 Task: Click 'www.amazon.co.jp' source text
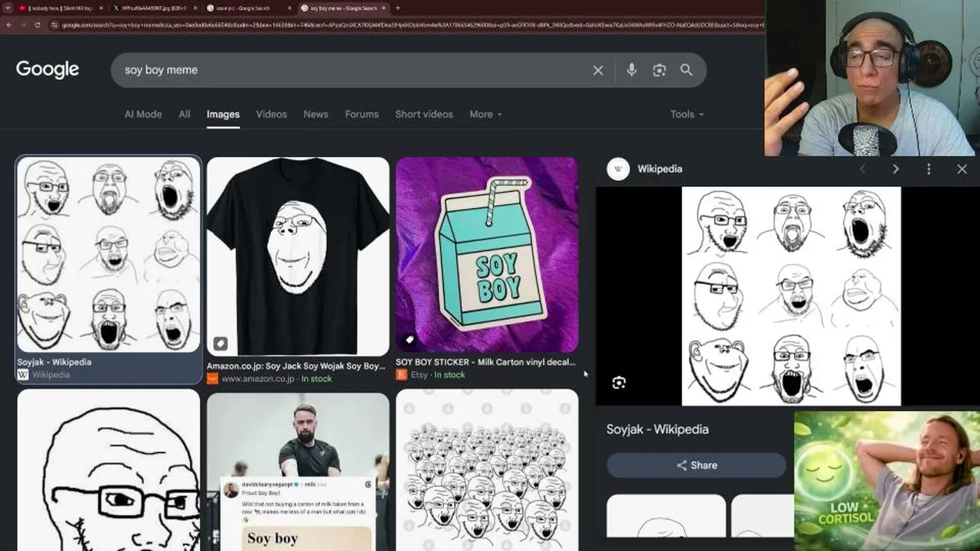(258, 379)
